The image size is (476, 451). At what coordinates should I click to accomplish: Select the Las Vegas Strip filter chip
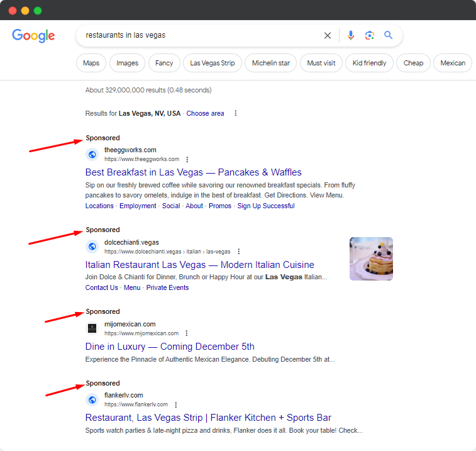coord(213,63)
